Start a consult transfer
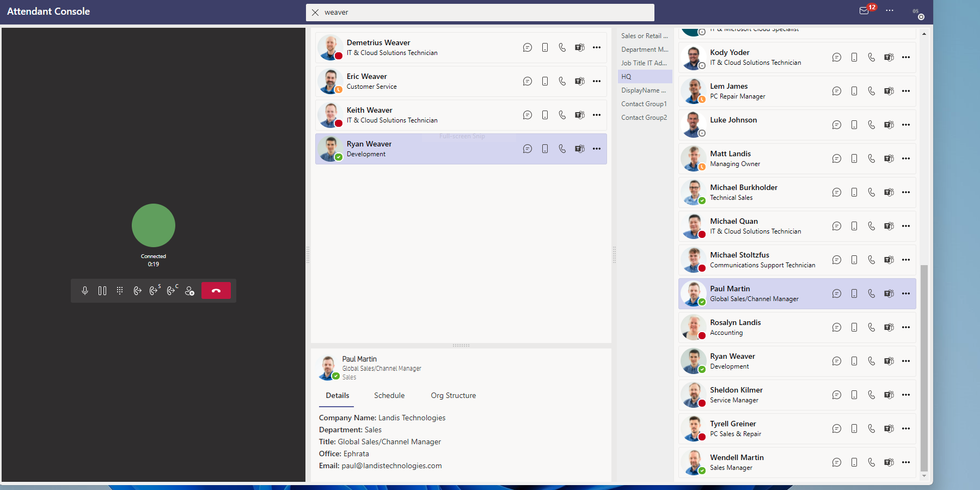Screen dimensions: 980x490 tap(172, 290)
